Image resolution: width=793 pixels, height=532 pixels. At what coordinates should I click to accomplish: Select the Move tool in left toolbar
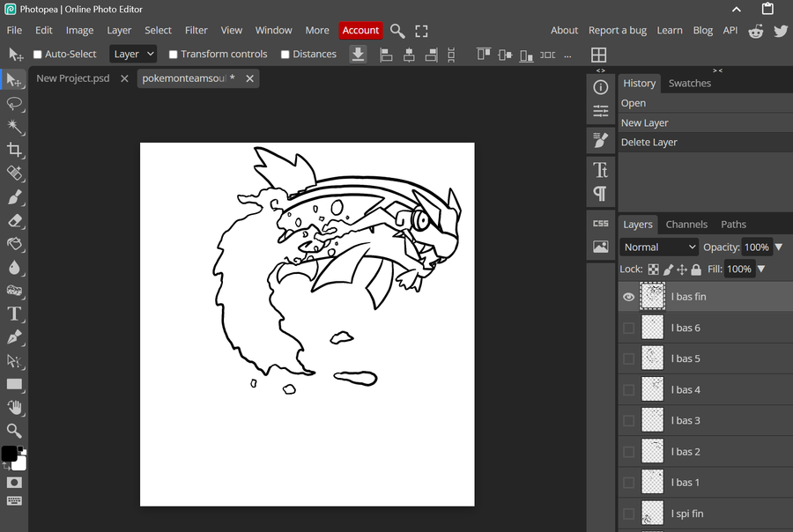coord(14,80)
